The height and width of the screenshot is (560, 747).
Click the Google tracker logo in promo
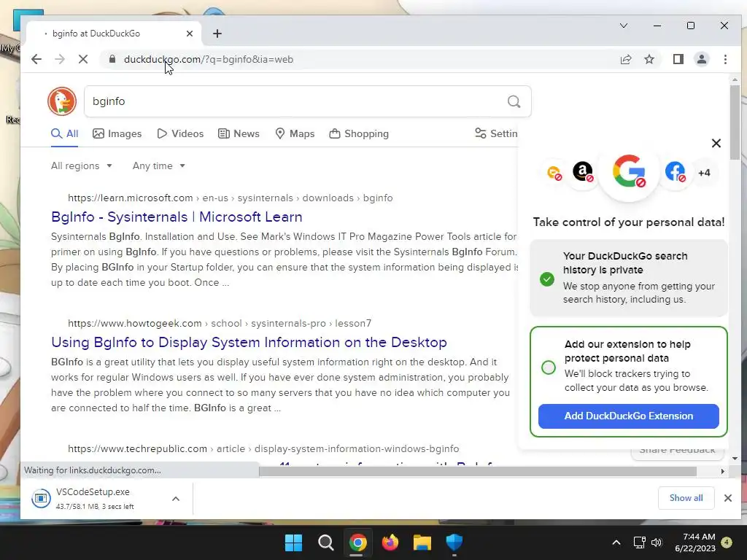[629, 171]
